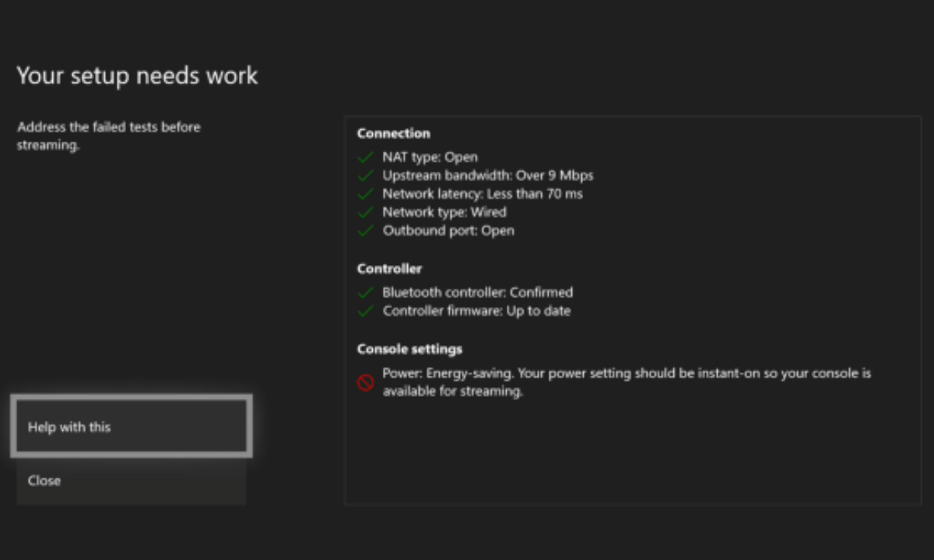Click the Upstream bandwidth green checkmark

click(365, 176)
